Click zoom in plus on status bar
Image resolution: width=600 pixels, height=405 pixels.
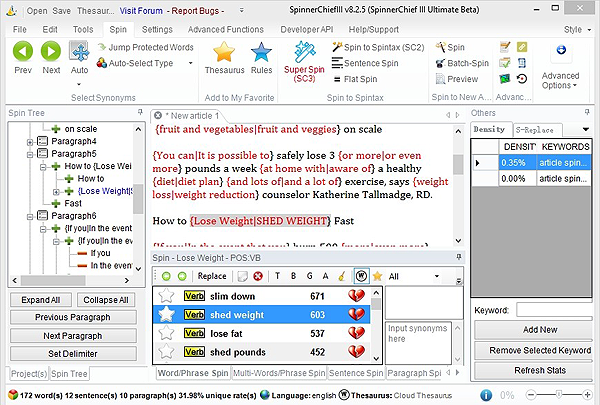point(587,394)
